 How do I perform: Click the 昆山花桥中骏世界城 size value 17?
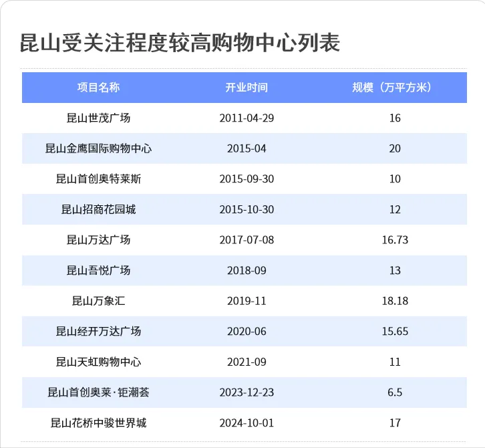pyautogui.click(x=395, y=423)
